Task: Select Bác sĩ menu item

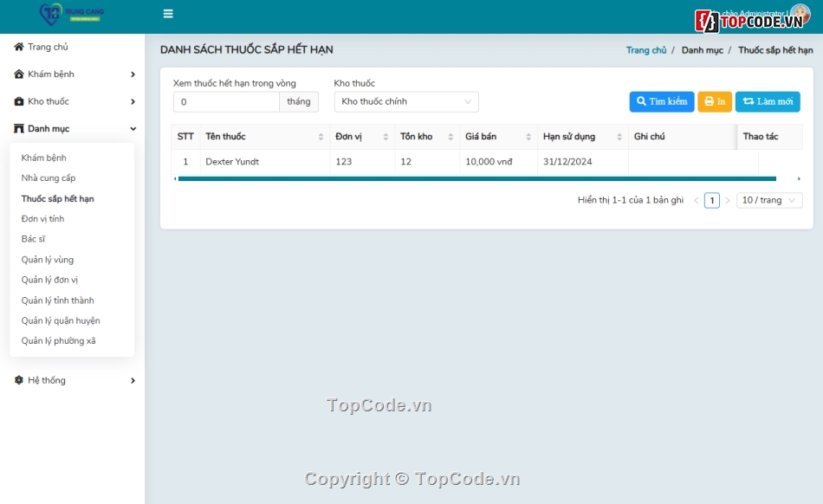Action: coord(33,239)
